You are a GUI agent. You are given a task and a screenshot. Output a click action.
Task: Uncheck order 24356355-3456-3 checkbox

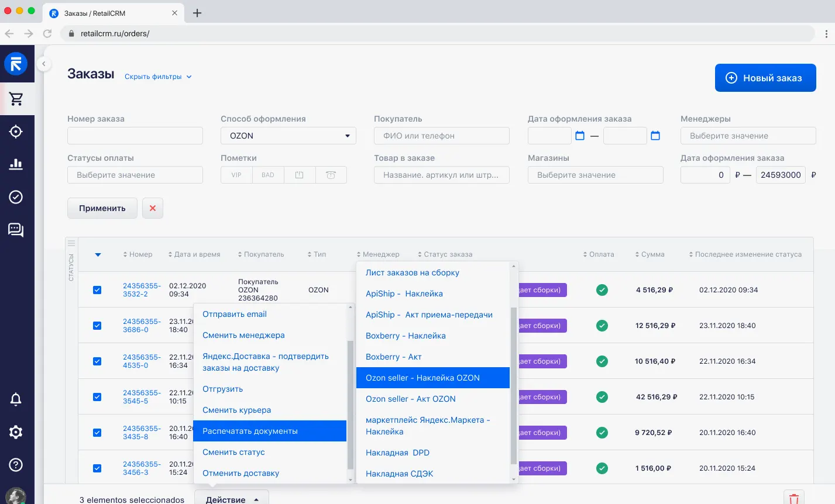click(97, 468)
